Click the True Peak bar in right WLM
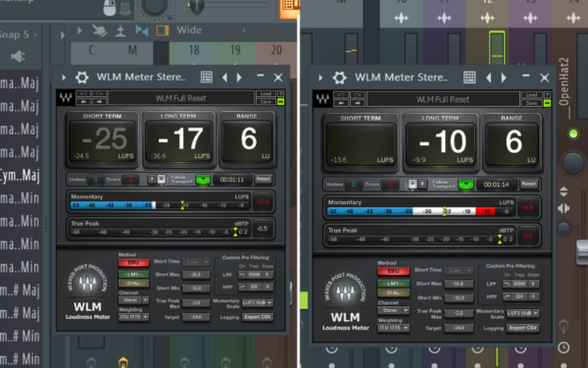The width and height of the screenshot is (588, 368). click(420, 239)
